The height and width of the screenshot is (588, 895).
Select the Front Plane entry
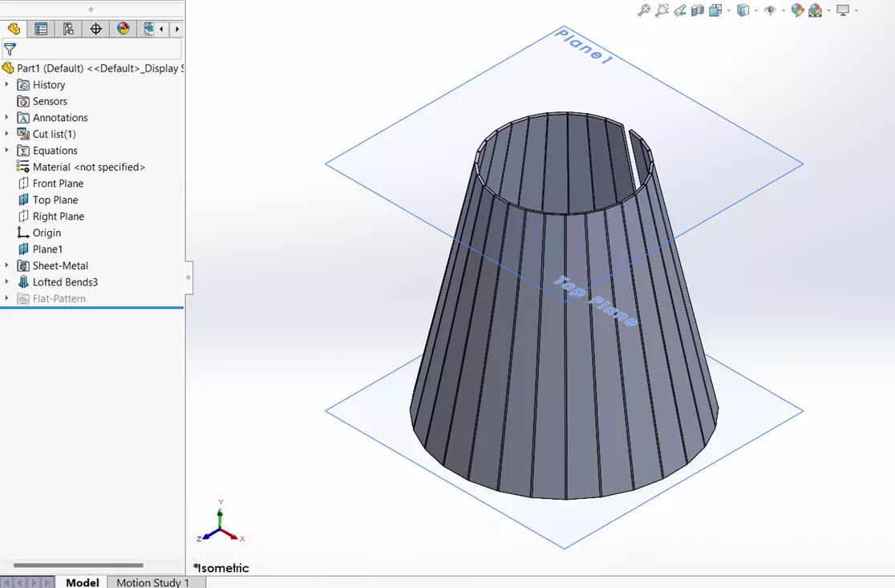[59, 183]
